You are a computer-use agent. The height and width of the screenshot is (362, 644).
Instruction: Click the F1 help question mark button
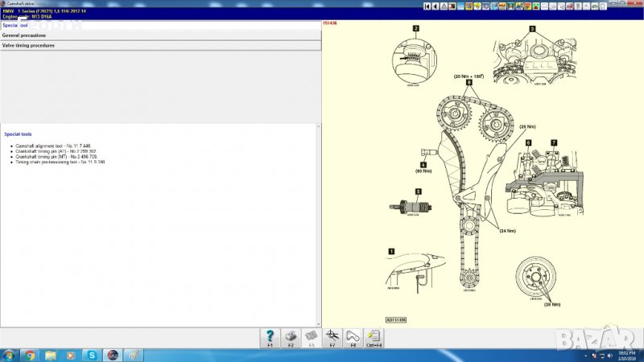(x=270, y=337)
